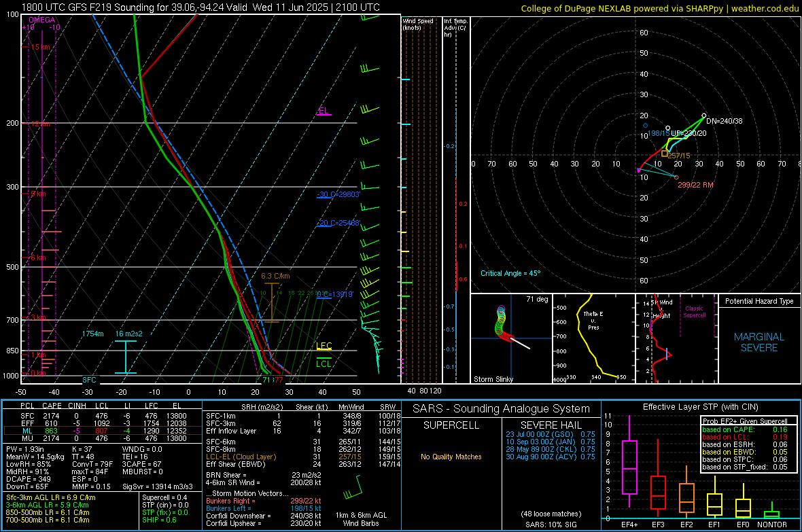This screenshot has height=532, width=802.
Task: Click the 1754m inflow layer height value
Action: click(x=92, y=334)
